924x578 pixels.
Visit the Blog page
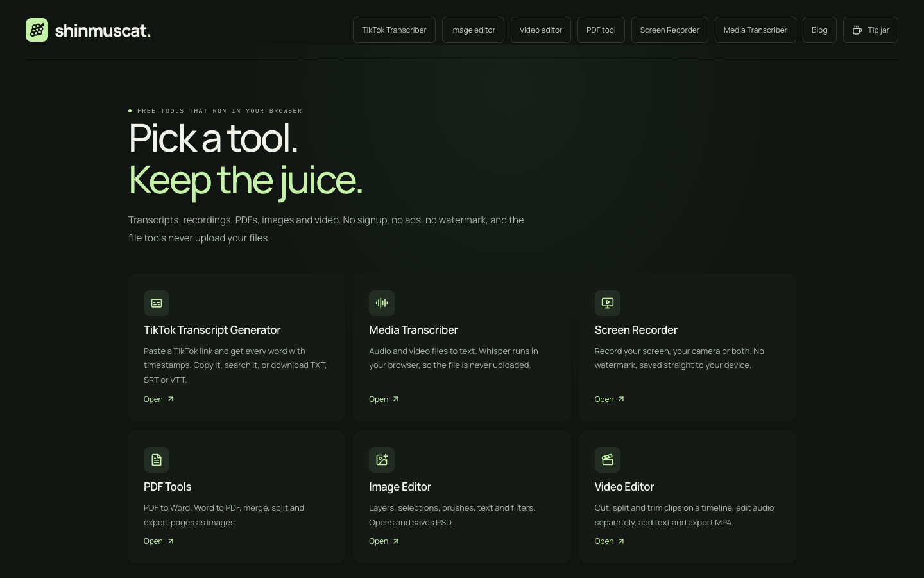pos(819,30)
